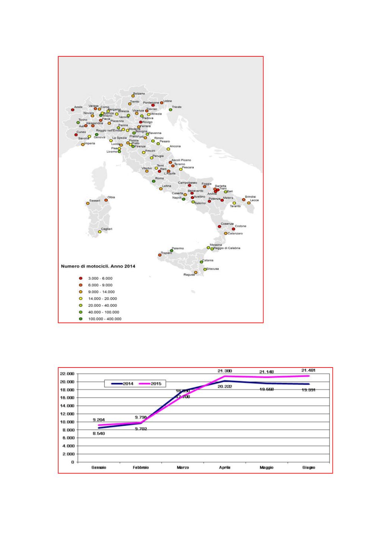
Task: Select the Trapani marker dot
Action: (159, 255)
